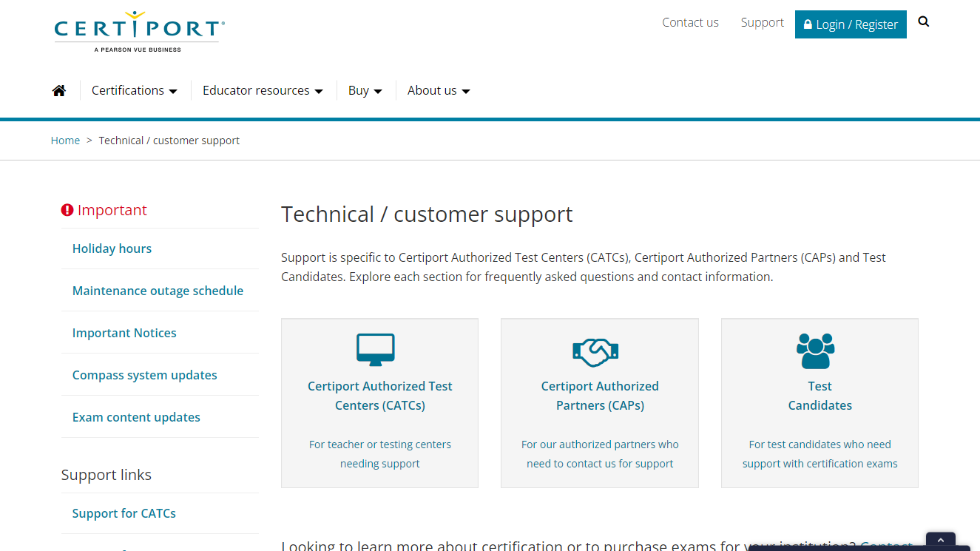The image size is (980, 551).
Task: Go to the Home page icon
Action: (x=59, y=90)
